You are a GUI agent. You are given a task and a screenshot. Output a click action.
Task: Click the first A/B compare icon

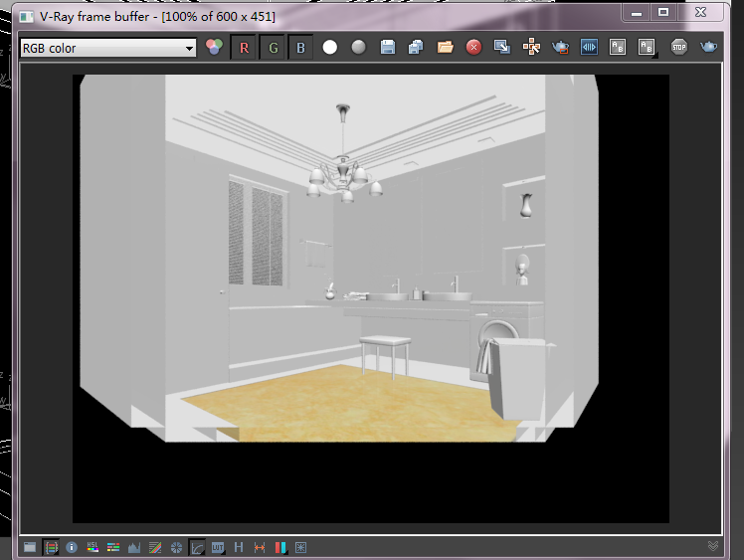tap(618, 47)
